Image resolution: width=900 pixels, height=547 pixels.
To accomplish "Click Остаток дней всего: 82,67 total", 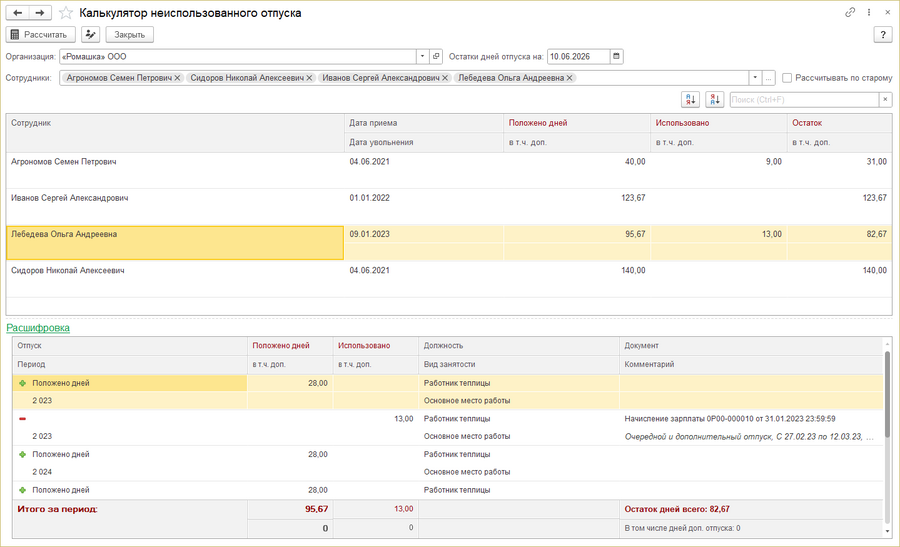I will tap(677, 509).
